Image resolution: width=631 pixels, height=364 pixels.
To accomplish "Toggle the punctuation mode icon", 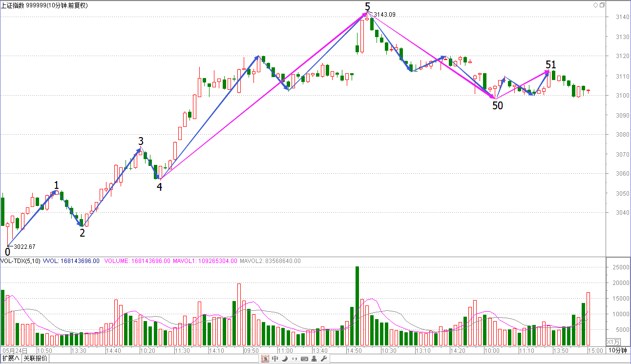I will click(x=294, y=359).
